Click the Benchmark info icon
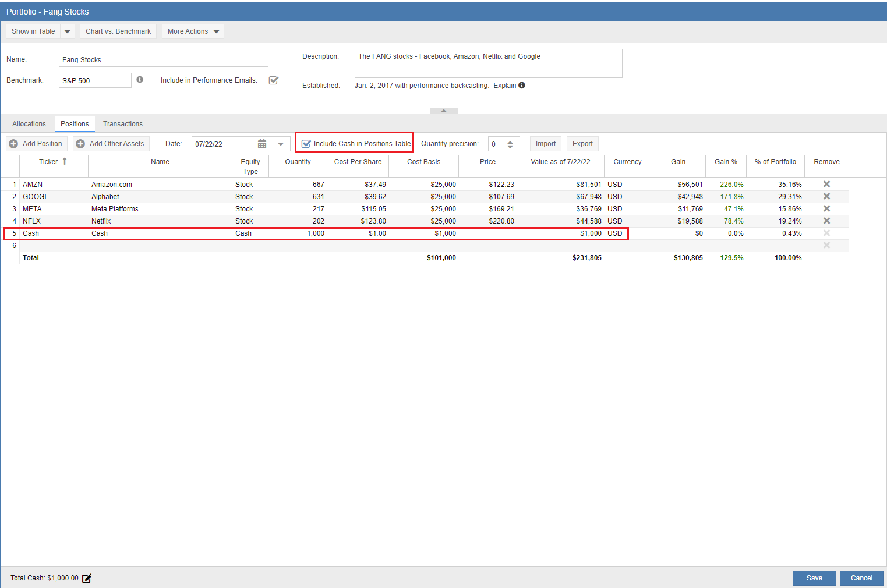 (140, 80)
